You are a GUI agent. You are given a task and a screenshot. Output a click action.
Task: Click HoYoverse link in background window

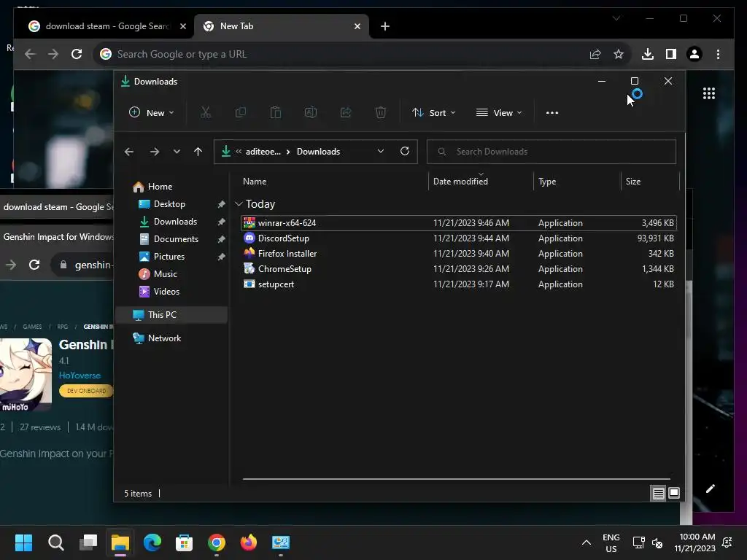(x=80, y=376)
